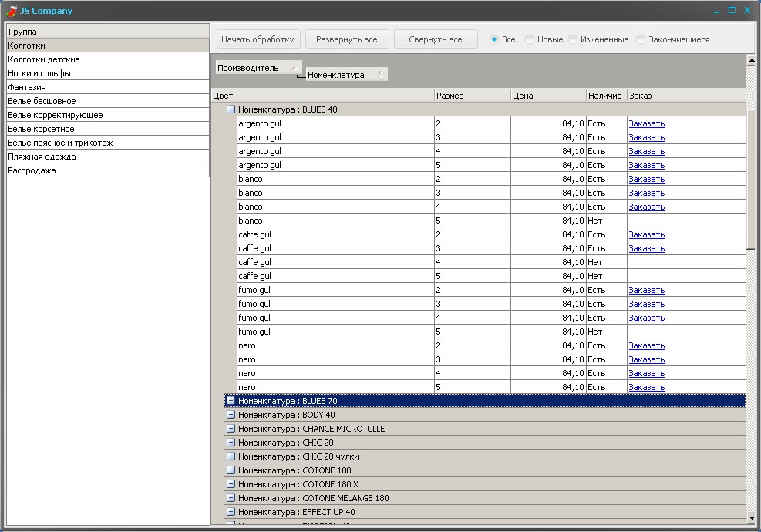Expand the EFFECT UP 40 group
Image resolution: width=761 pixels, height=532 pixels.
(231, 512)
